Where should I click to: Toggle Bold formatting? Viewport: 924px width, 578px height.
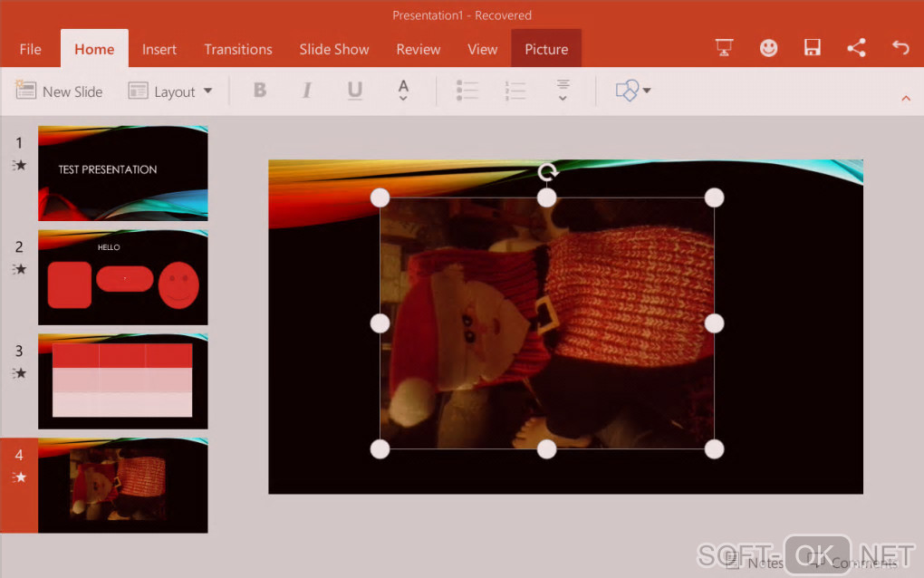pos(260,91)
